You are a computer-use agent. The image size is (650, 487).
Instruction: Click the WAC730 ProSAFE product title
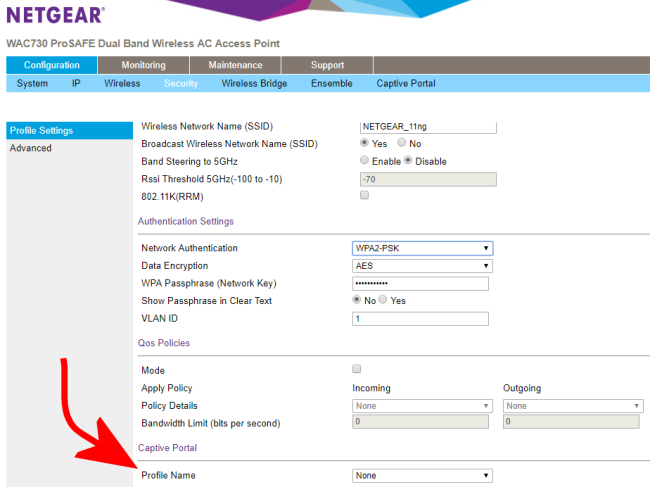(x=143, y=44)
